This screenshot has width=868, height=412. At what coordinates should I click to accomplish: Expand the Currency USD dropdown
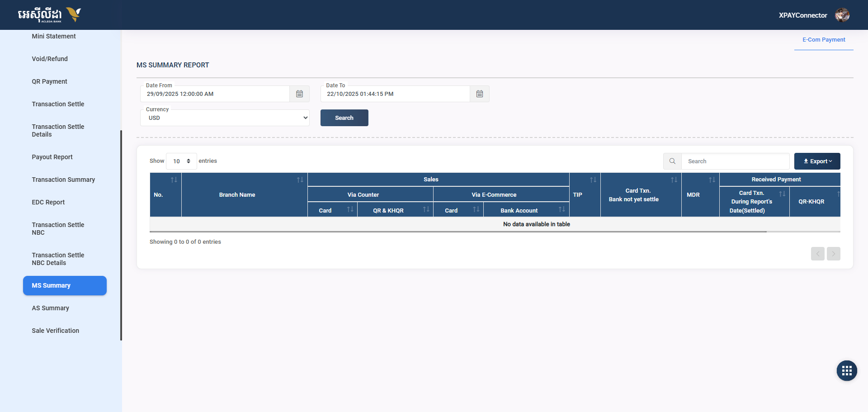[x=225, y=118]
